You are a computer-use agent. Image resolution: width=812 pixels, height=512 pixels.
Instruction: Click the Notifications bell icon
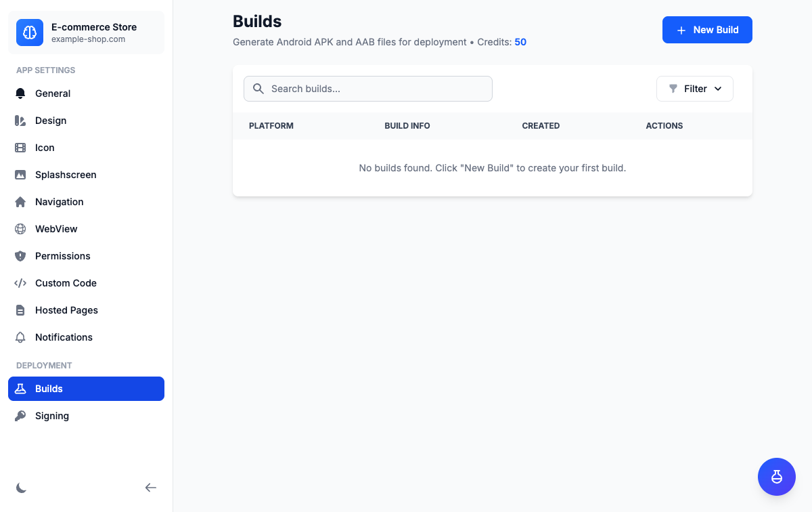click(20, 337)
